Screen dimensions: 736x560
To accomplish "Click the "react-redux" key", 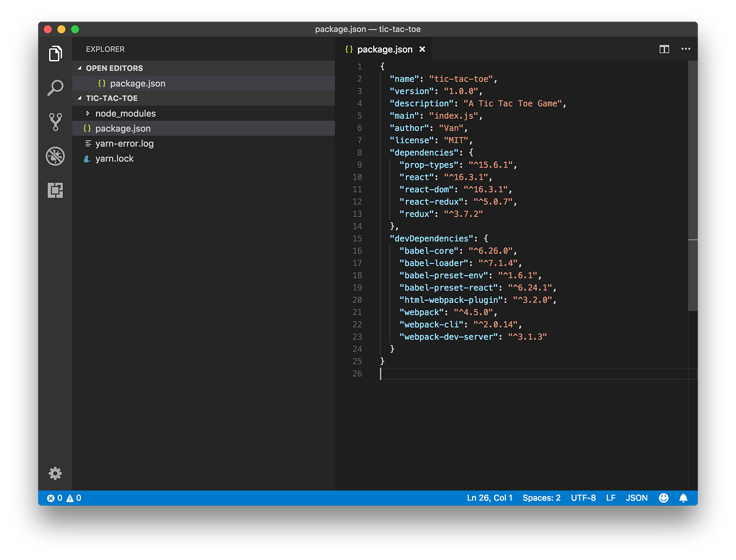I will point(432,202).
